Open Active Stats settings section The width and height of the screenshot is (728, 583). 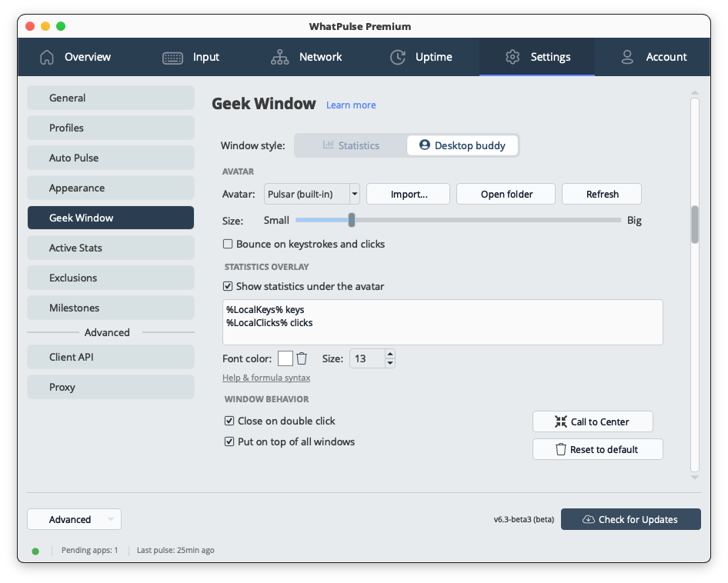tap(111, 248)
